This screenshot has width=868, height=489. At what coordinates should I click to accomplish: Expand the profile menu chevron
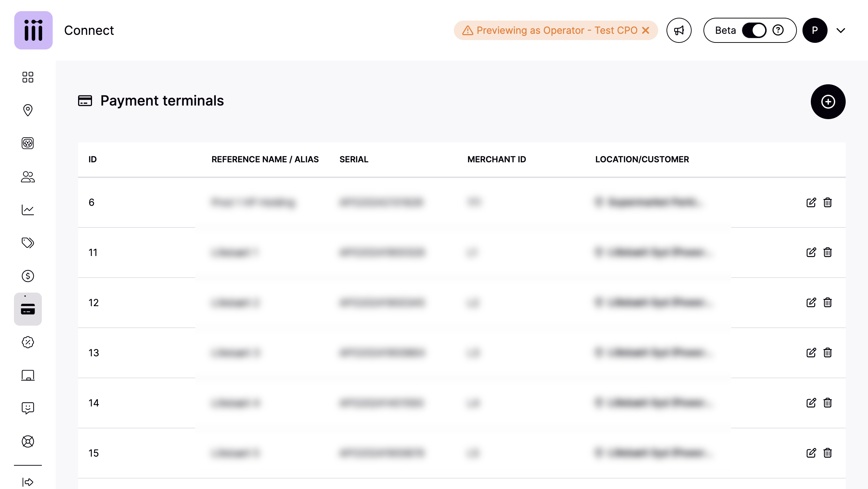841,30
